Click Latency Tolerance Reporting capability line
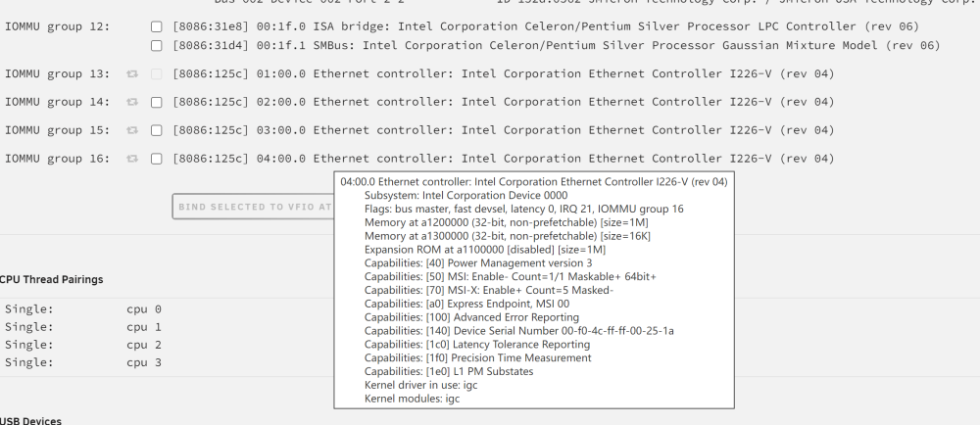Screen dimensions: 980x425 click(477, 345)
